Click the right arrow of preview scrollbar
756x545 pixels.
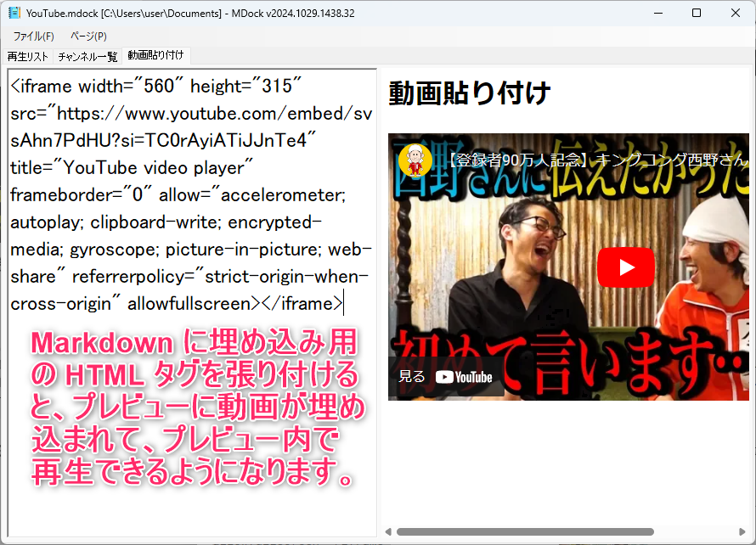click(742, 531)
